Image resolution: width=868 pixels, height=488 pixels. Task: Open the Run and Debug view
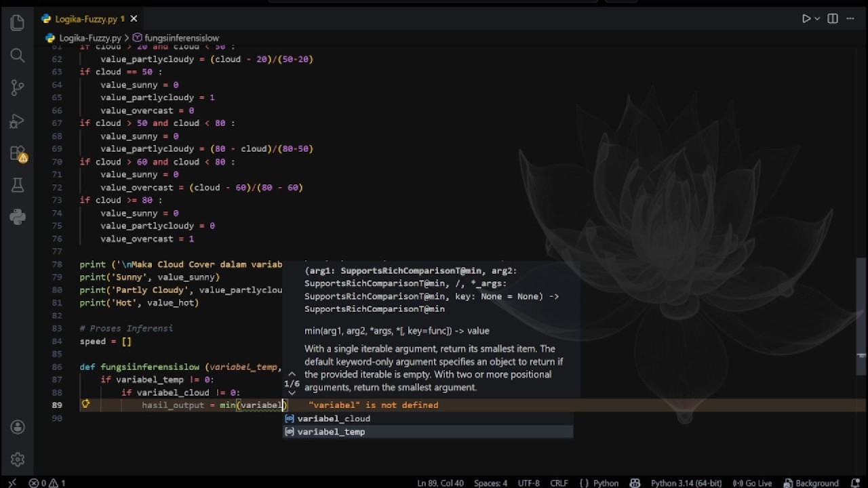point(18,121)
